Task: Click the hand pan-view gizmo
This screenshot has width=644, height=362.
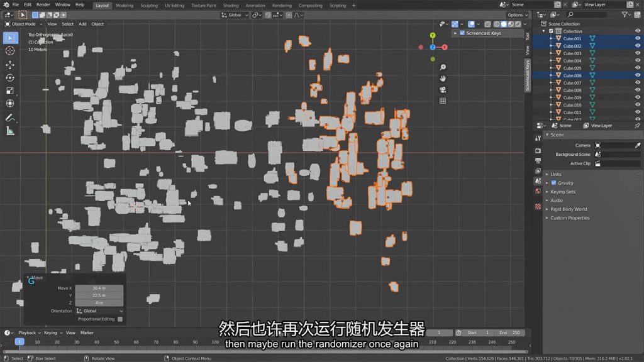Action: tap(443, 79)
